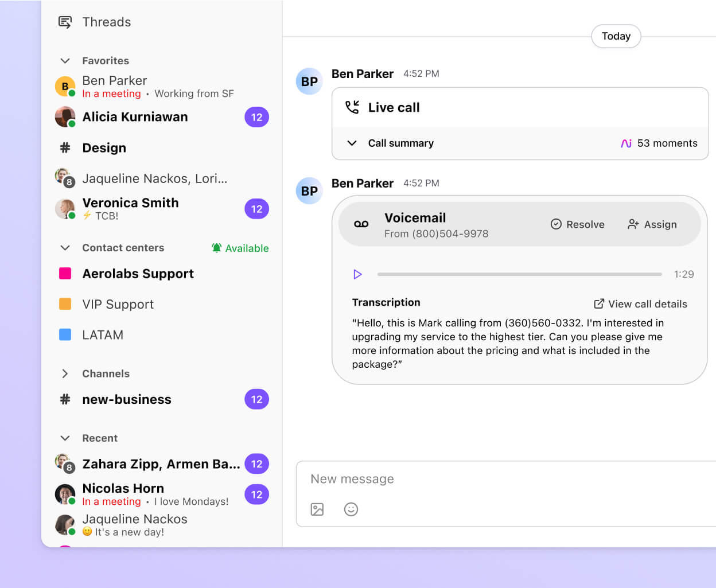Viewport: 716px width, 588px height.
Task: Open the new-business channel
Action: 126,399
